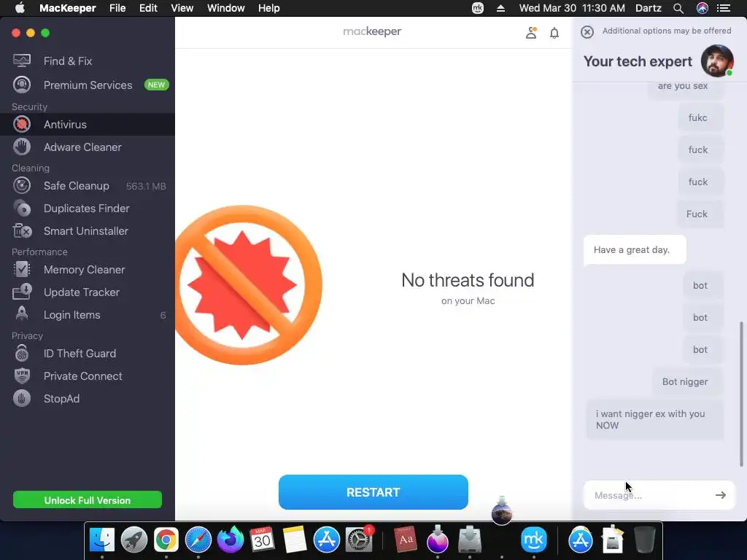Screen dimensions: 747x560
Task: Select Antivirus in the sidebar
Action: [88, 124]
